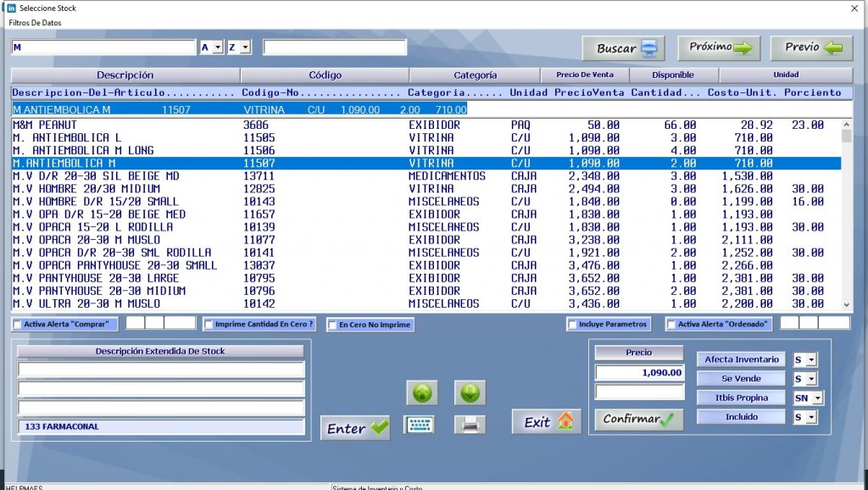
Task: Click the green checkmark on the Enter button
Action: coord(377,426)
